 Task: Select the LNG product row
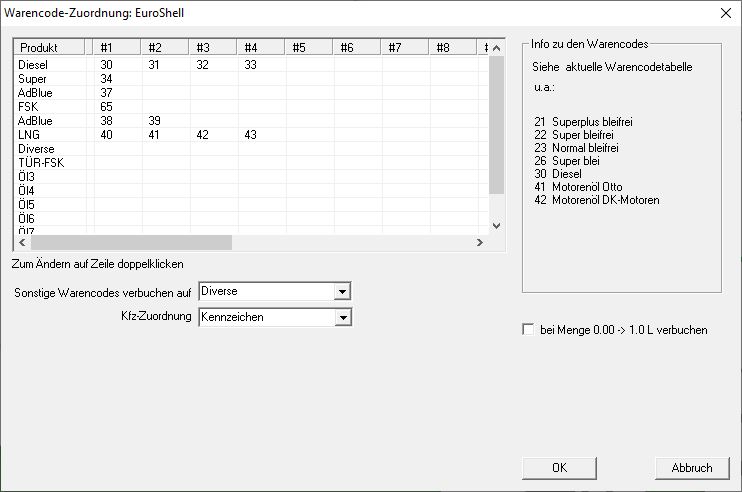[252, 135]
